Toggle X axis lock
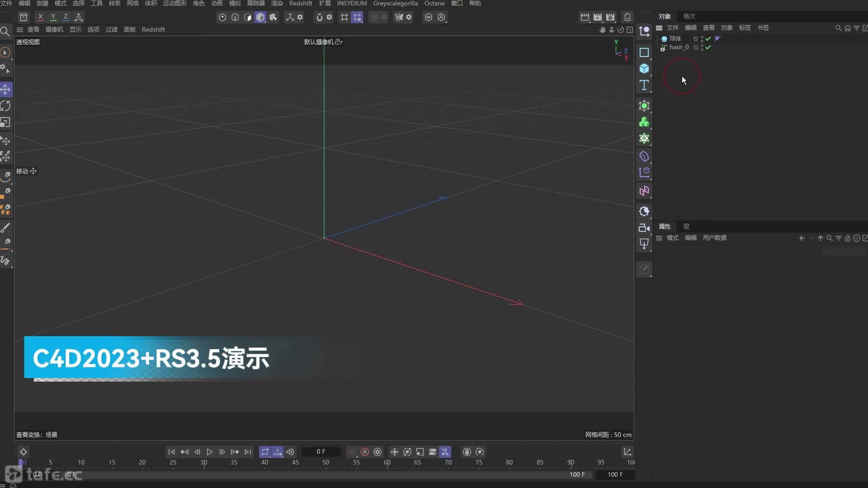This screenshot has width=868, height=488. [x=40, y=17]
